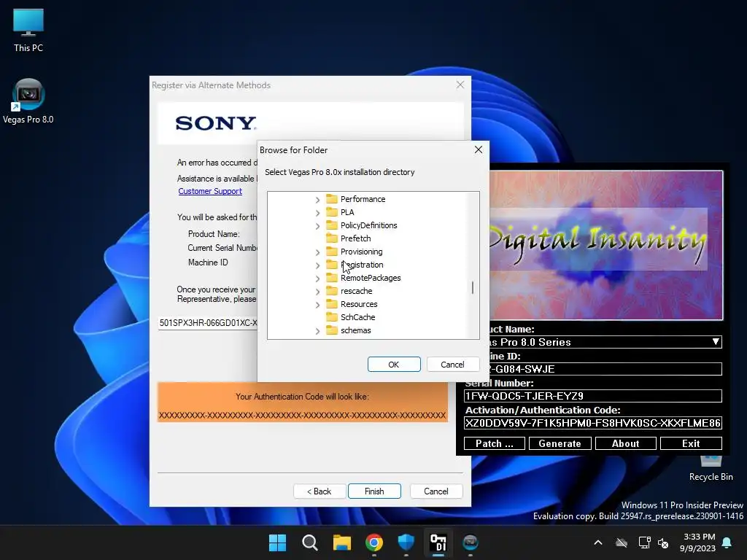Click Finish in the Register dialog

pos(374,491)
